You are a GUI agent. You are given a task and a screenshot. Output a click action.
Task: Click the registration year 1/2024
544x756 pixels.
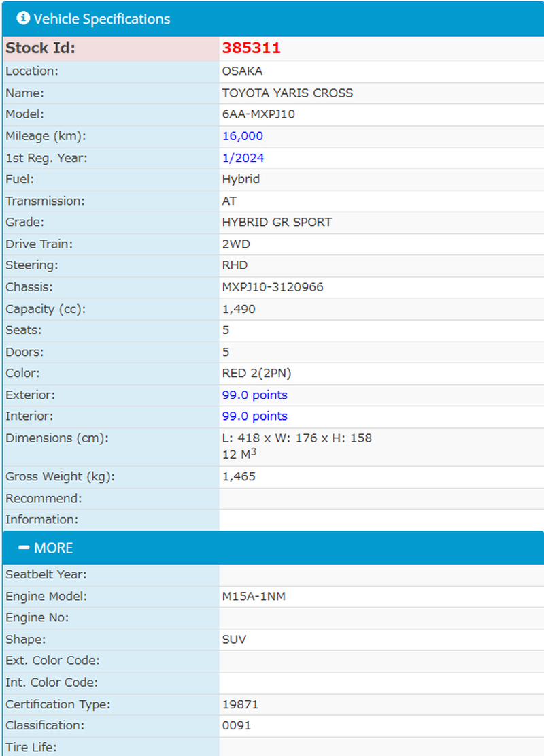coord(243,158)
